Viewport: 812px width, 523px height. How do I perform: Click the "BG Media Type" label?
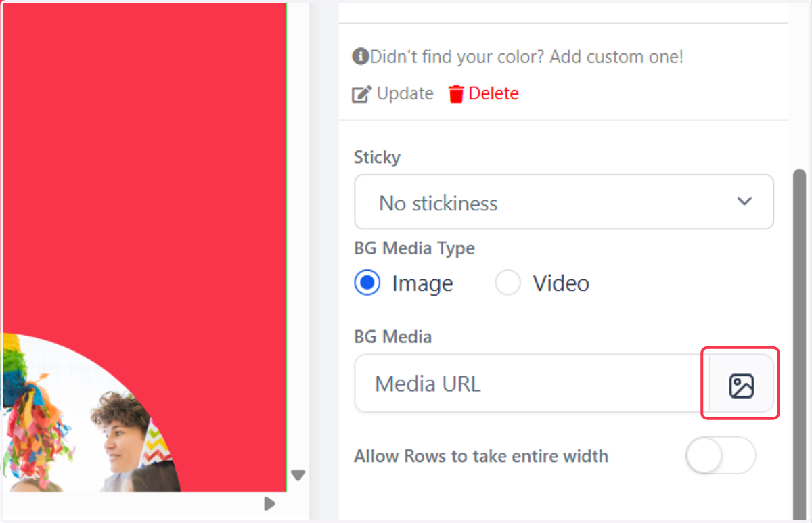click(x=414, y=248)
